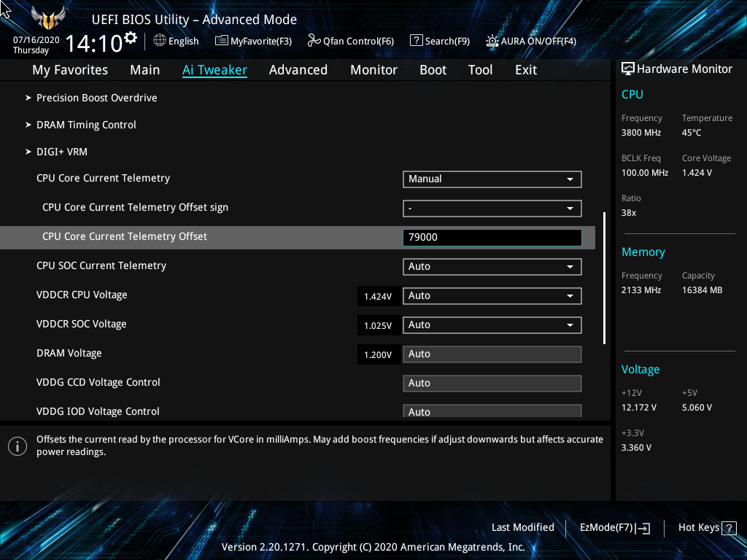Click the 38x Ratio value

tap(629, 213)
